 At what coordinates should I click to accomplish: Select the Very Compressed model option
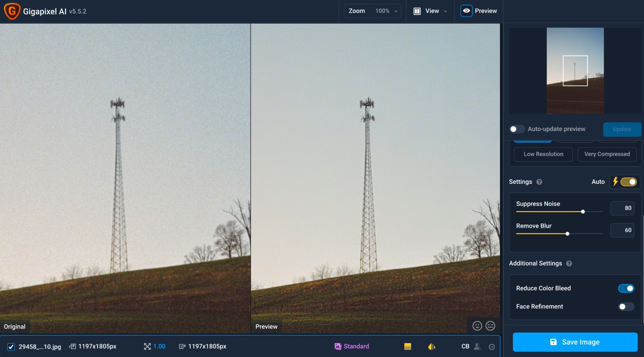pyautogui.click(x=607, y=154)
